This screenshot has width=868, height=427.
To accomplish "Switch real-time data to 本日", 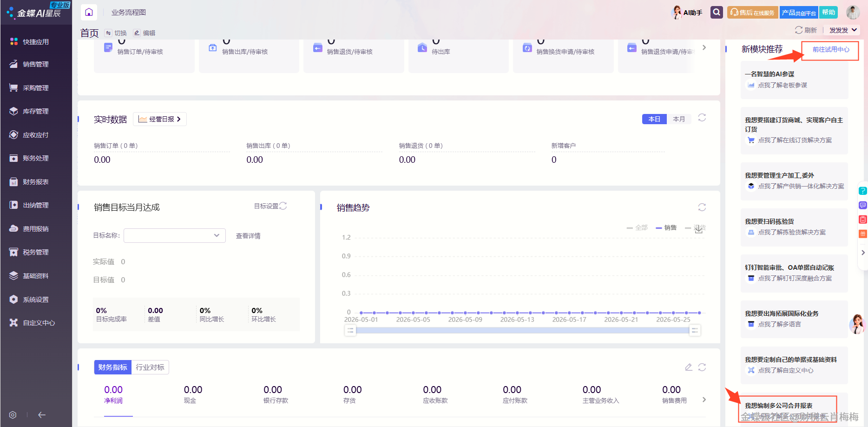I will (x=654, y=119).
